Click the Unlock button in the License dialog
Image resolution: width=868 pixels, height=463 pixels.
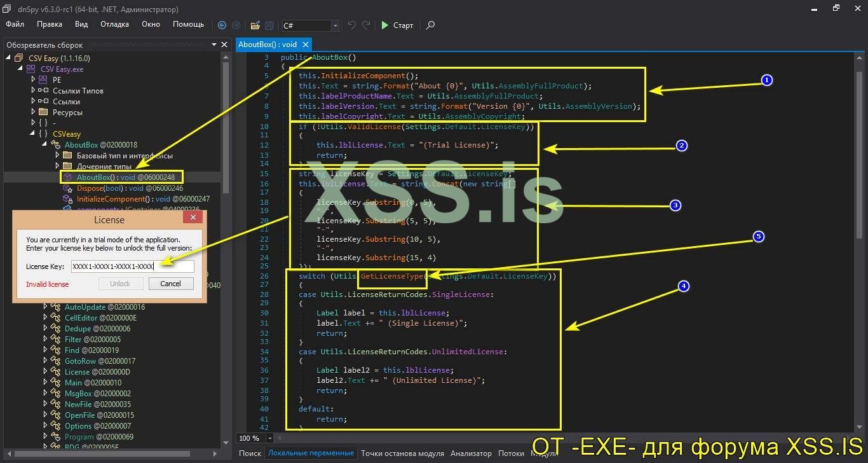pyautogui.click(x=120, y=284)
